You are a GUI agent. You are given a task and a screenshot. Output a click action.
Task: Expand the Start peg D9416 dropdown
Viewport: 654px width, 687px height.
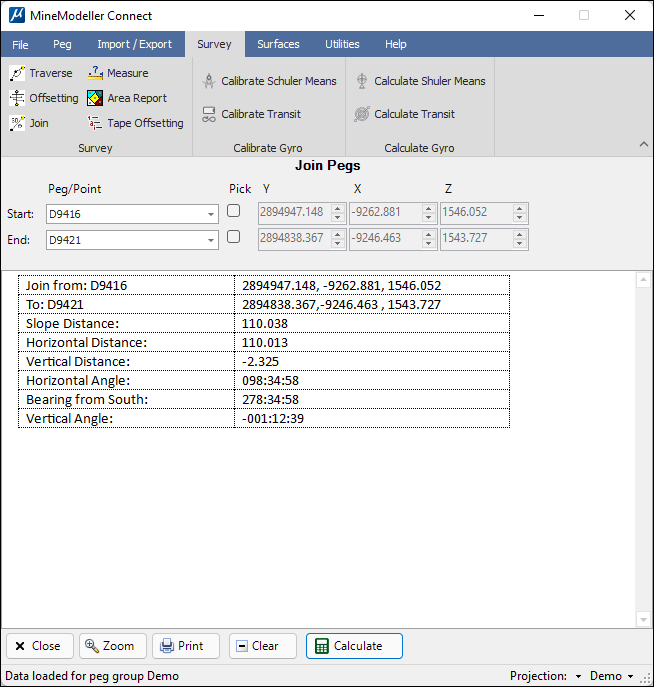point(211,214)
